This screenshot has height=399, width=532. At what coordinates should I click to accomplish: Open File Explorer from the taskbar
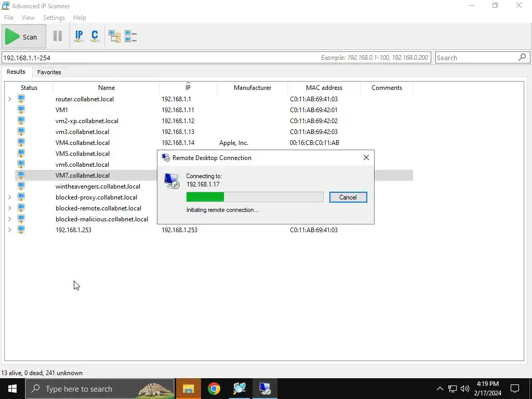[x=188, y=389]
